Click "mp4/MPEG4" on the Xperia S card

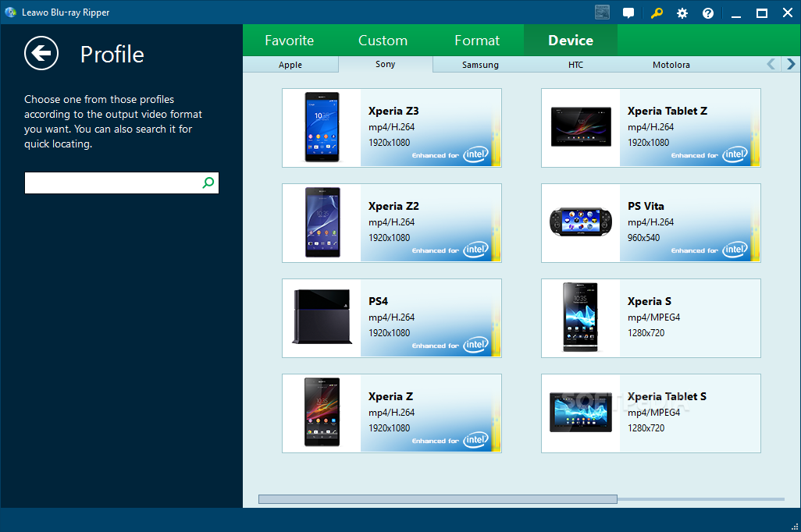[x=654, y=317]
